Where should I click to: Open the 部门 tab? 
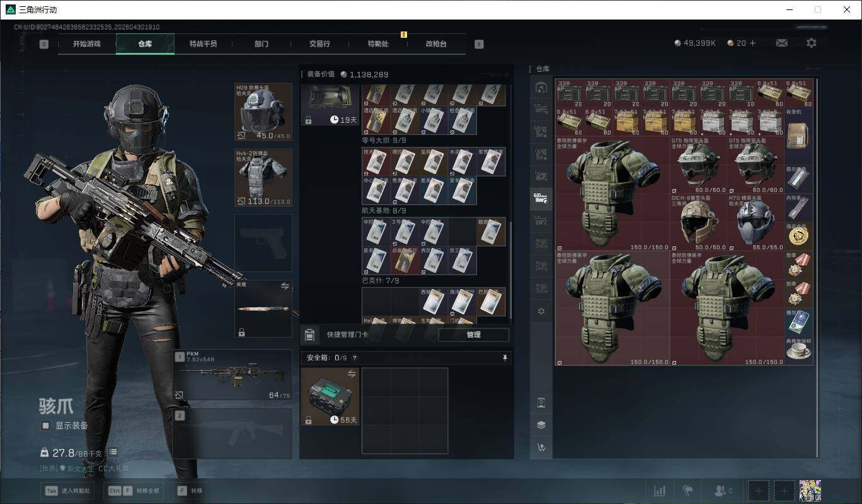(x=261, y=44)
